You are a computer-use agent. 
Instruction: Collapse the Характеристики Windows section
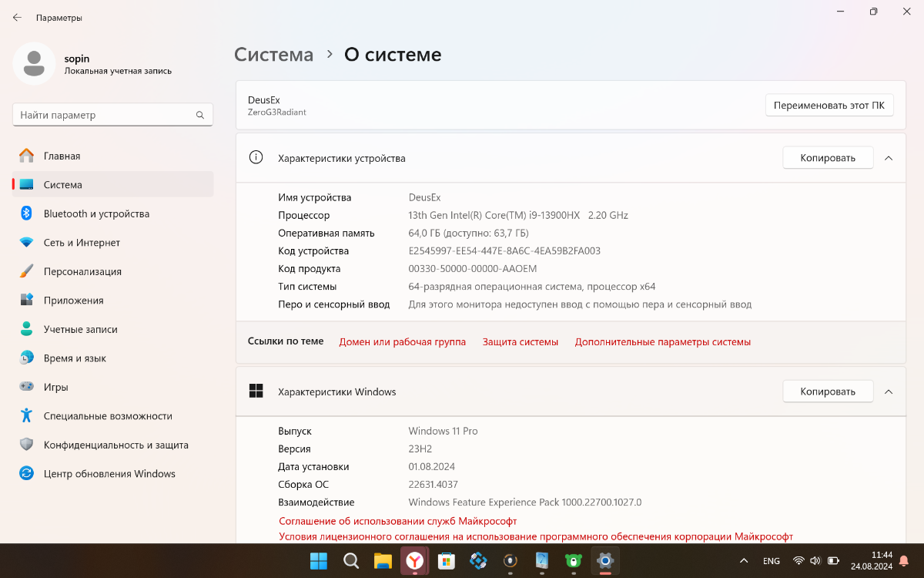click(889, 391)
